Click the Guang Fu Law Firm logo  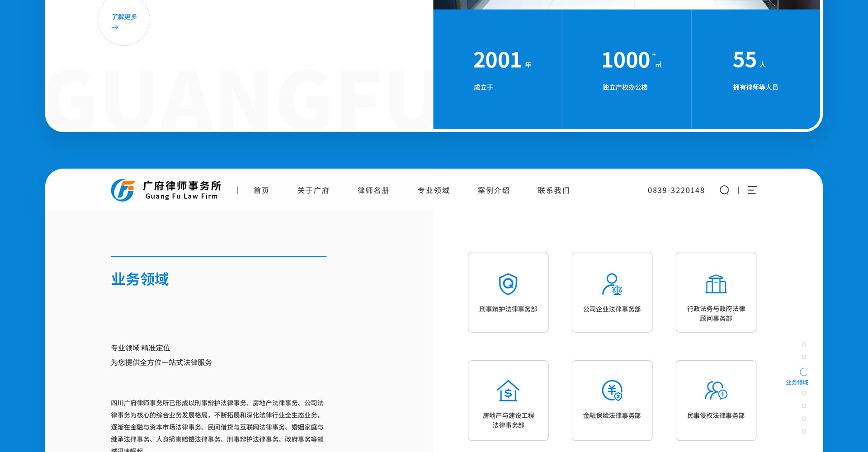165,190
